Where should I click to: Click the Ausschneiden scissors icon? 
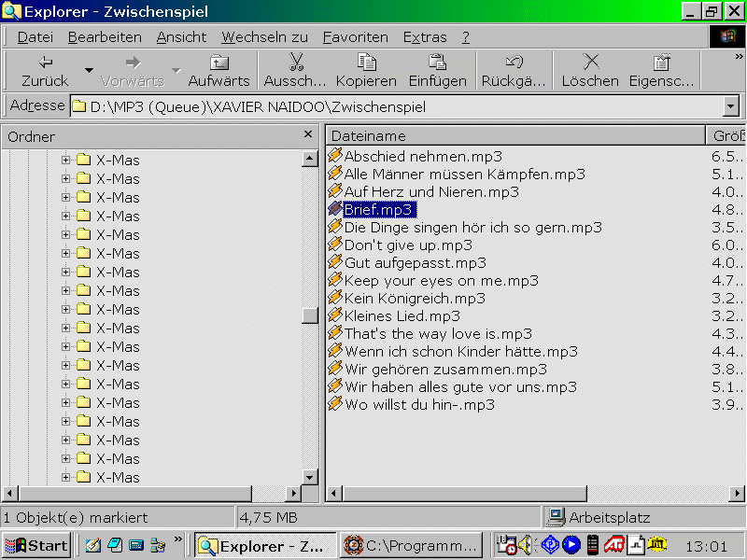(x=295, y=63)
